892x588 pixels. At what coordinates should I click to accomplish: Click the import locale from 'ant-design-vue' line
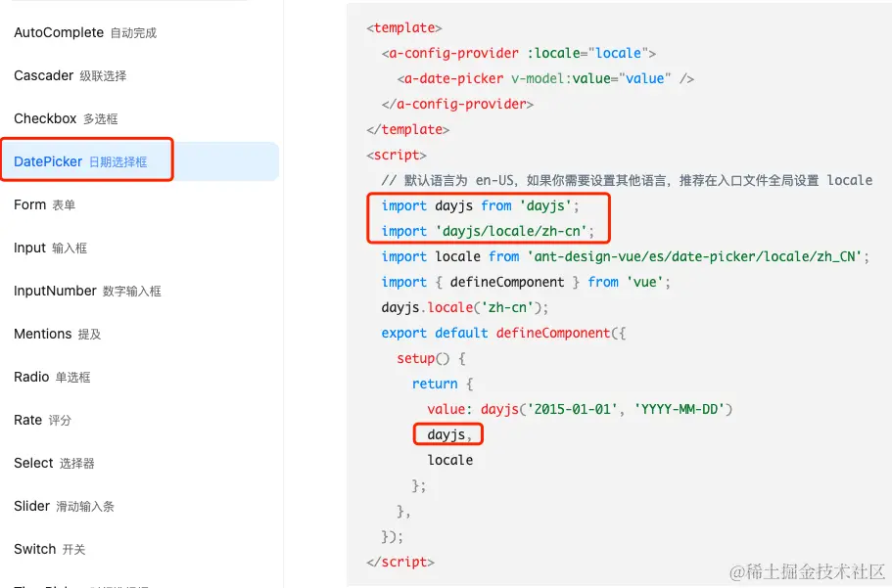click(x=626, y=257)
